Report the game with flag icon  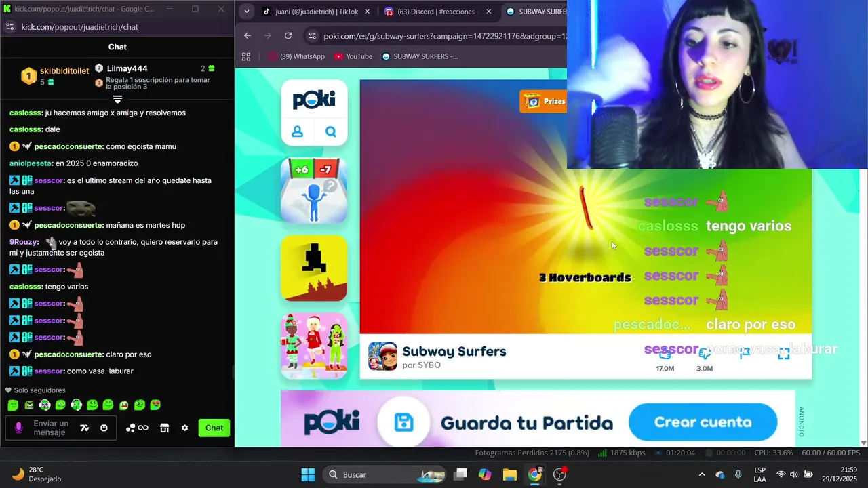pyautogui.click(x=744, y=353)
